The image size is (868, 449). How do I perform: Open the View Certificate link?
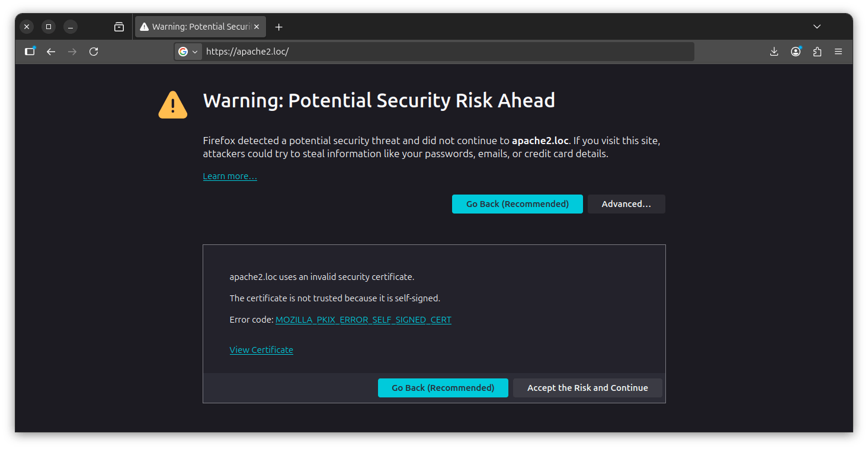(x=261, y=350)
